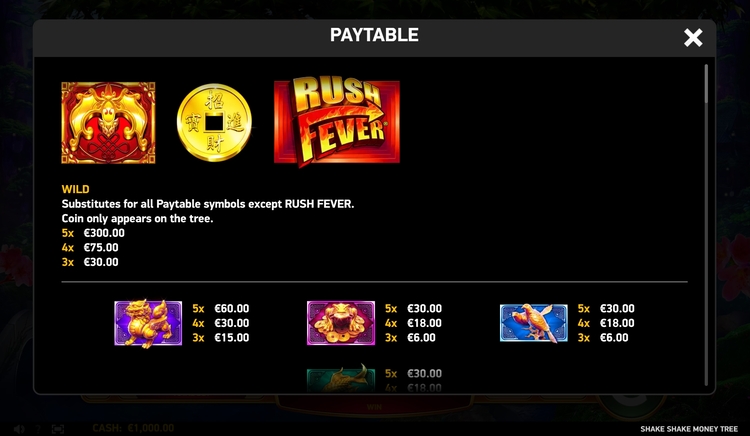
Task: Toggle fullscreen mode icon
Action: click(57, 429)
